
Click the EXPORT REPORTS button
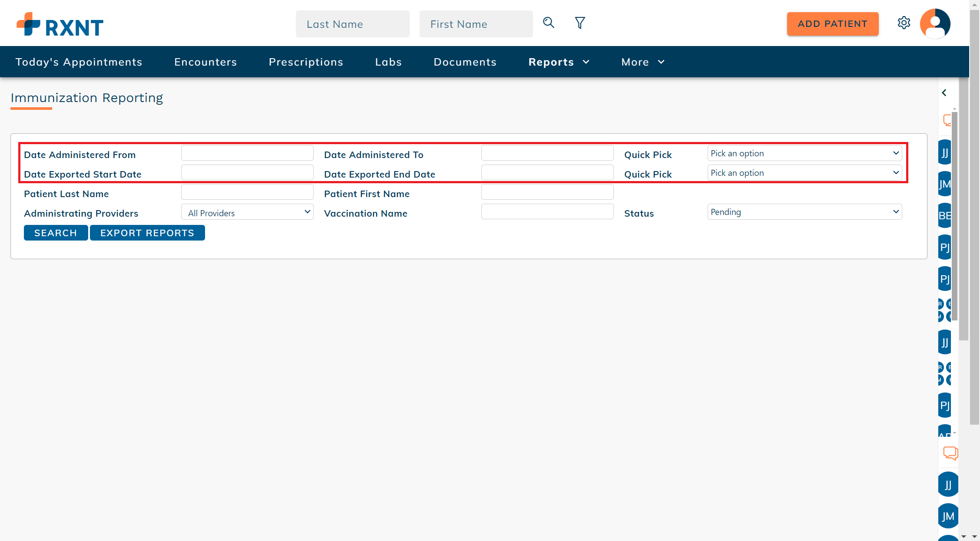(x=147, y=233)
